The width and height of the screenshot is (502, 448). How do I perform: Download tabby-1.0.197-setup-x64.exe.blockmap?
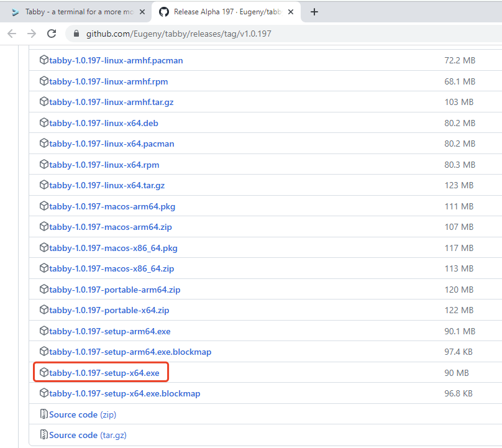click(x=124, y=393)
